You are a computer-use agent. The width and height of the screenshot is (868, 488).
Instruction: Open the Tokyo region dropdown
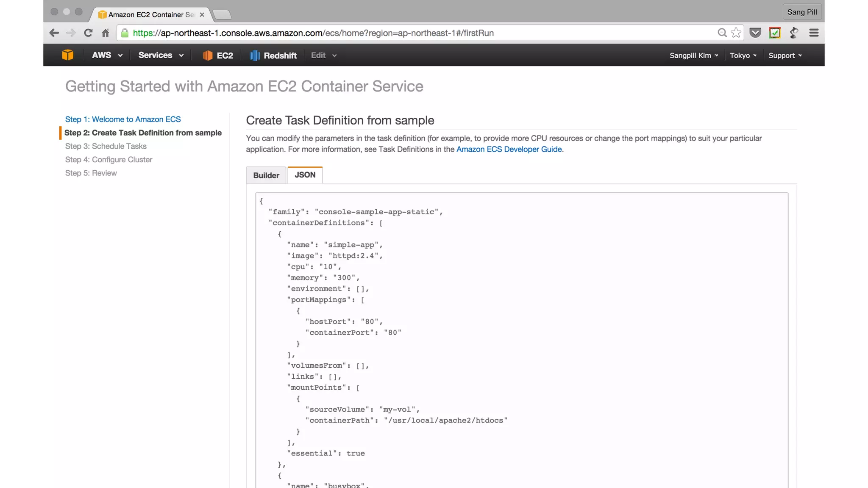[x=743, y=55]
